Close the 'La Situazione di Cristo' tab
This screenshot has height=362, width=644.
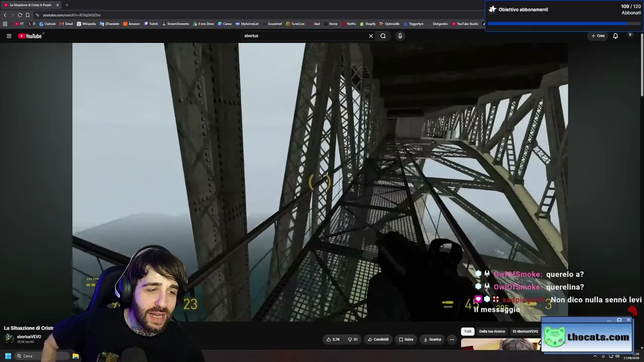(x=57, y=5)
